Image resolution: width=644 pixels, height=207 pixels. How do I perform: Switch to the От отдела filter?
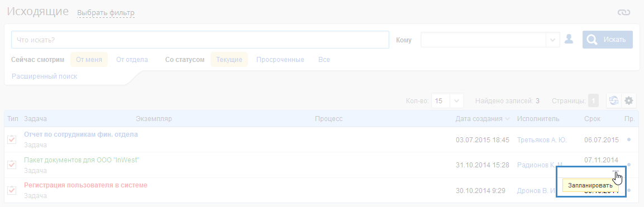[x=132, y=60]
